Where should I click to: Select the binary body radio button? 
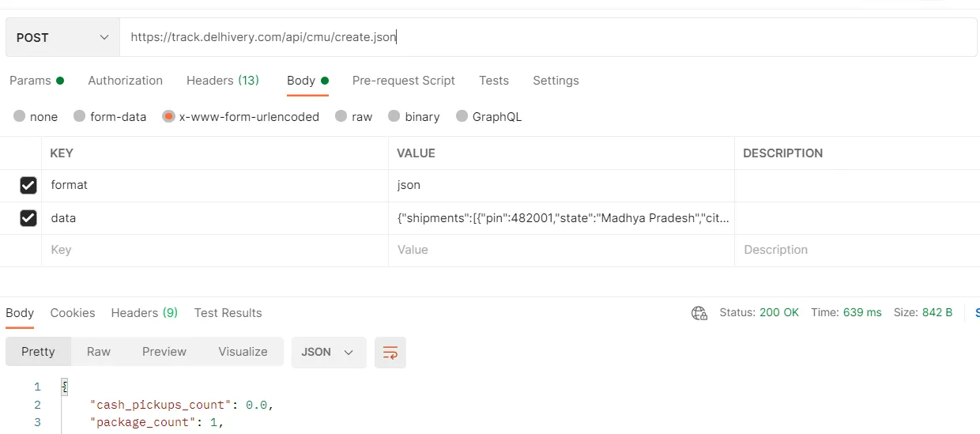394,116
